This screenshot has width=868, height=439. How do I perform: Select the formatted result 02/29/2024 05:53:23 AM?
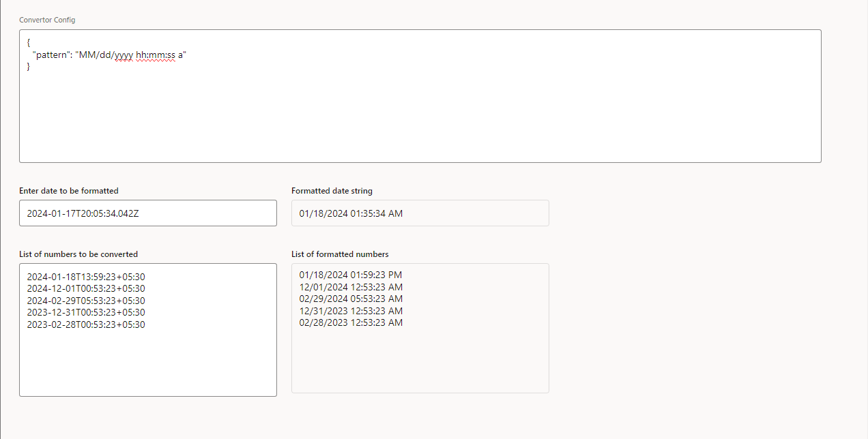350,299
